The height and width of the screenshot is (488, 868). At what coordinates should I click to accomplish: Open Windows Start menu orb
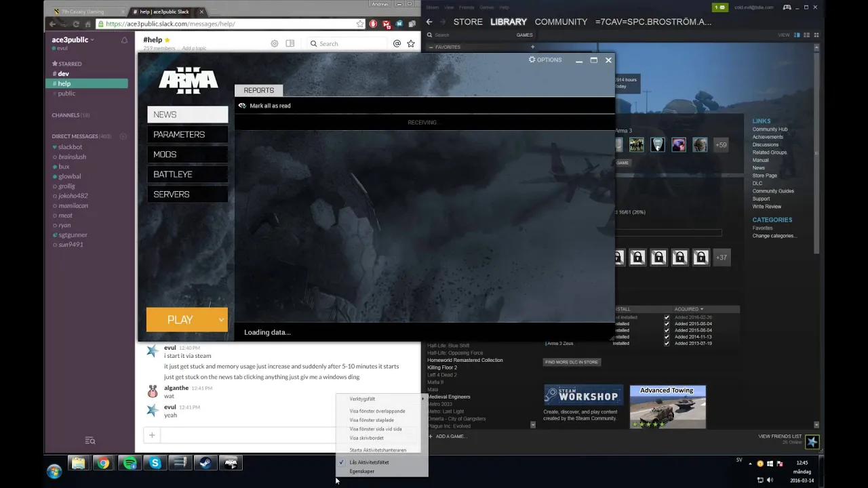tap(54, 471)
